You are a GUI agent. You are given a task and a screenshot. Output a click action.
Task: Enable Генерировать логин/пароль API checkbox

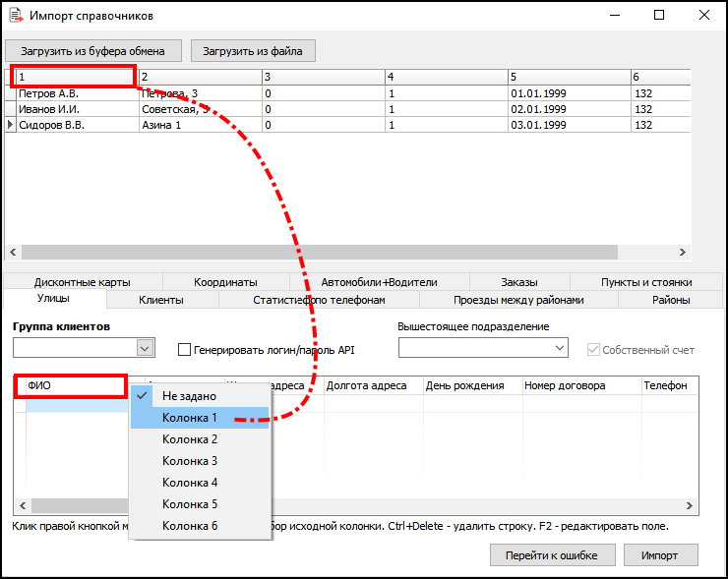[184, 349]
